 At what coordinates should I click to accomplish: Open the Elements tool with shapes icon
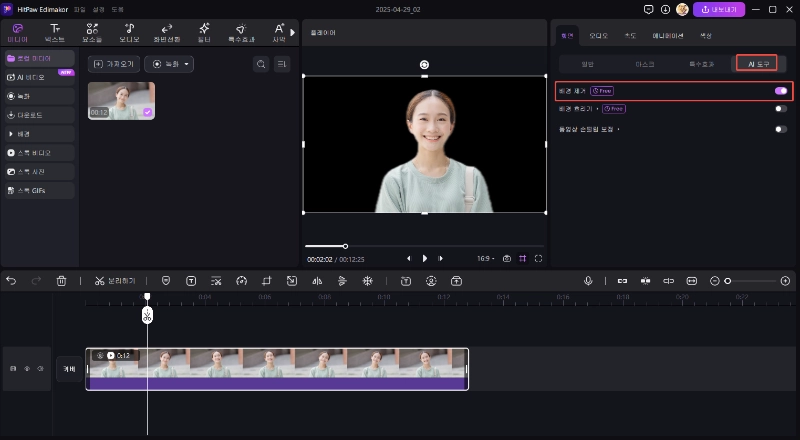point(92,33)
